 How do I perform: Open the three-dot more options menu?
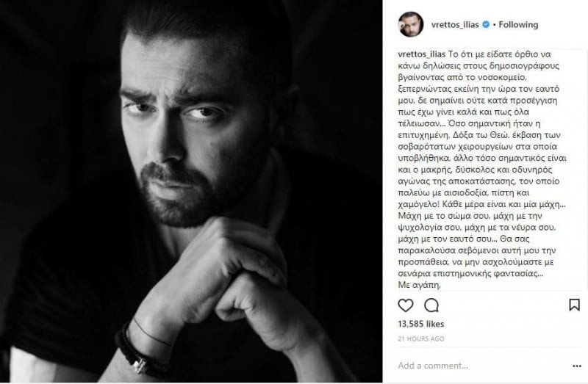(x=577, y=366)
